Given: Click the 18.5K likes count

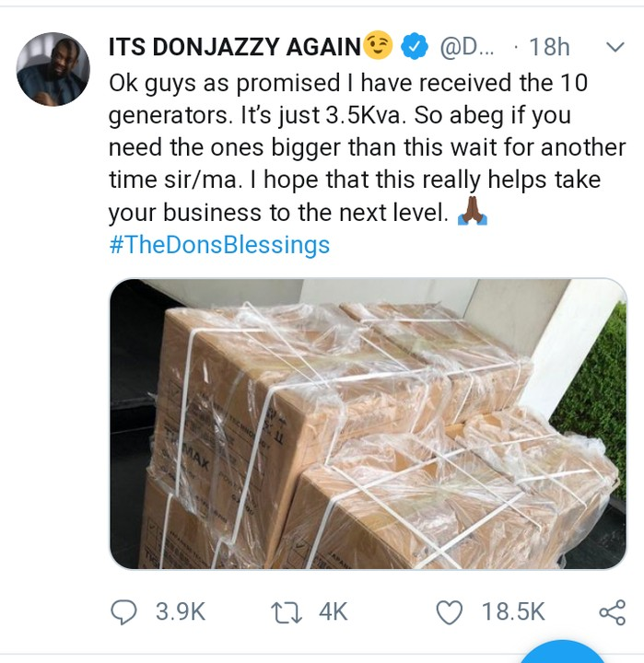Looking at the screenshot, I should (513, 611).
